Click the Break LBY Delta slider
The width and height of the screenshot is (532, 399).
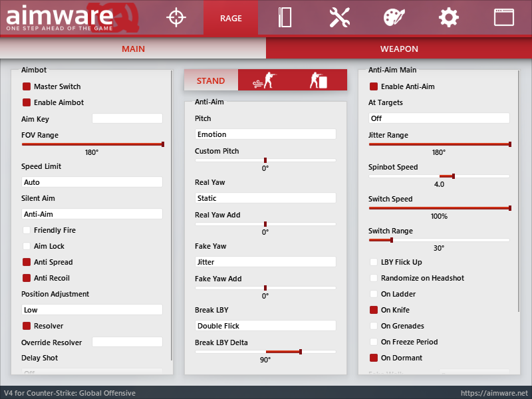coord(265,352)
